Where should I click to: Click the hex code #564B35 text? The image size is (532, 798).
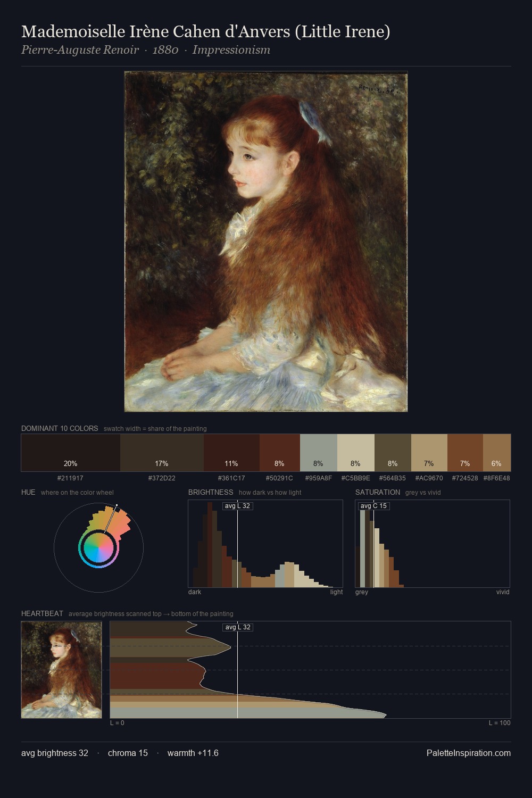tap(393, 478)
